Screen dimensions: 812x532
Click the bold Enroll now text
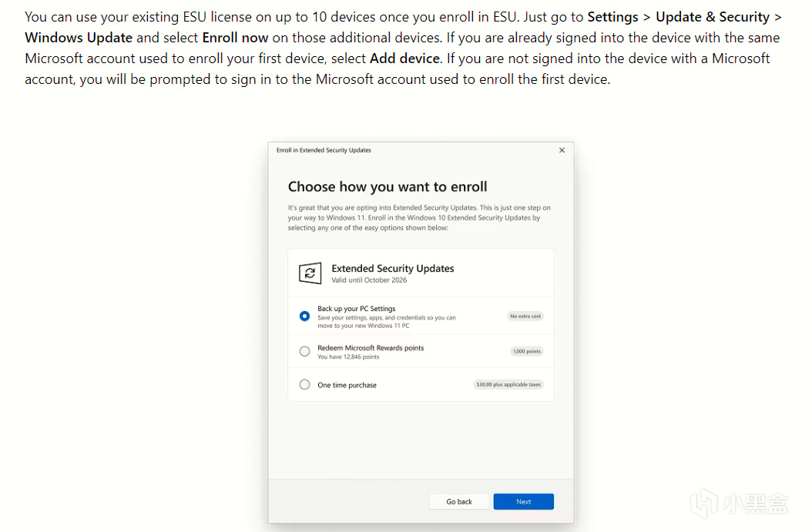click(x=235, y=38)
